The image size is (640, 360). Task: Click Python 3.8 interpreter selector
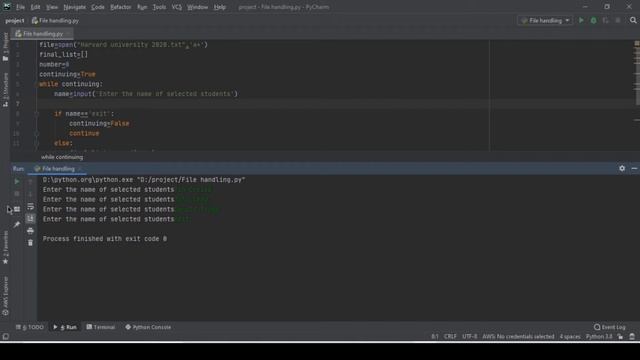tap(599, 336)
